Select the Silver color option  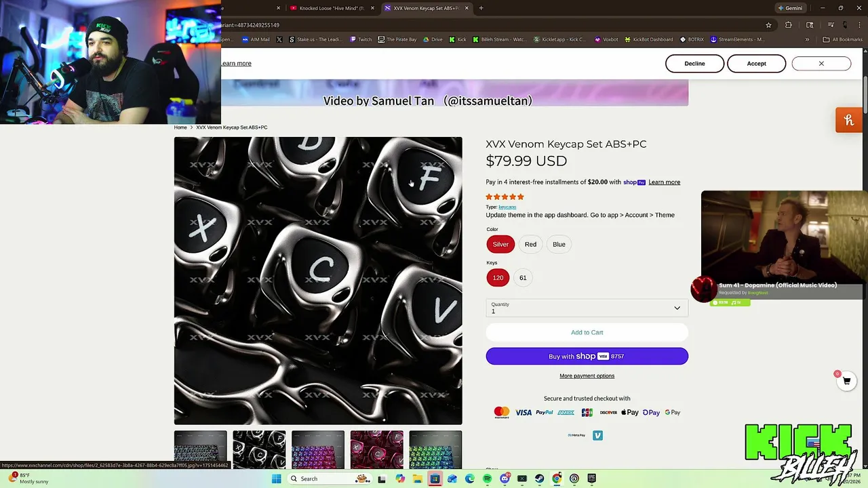pos(500,244)
